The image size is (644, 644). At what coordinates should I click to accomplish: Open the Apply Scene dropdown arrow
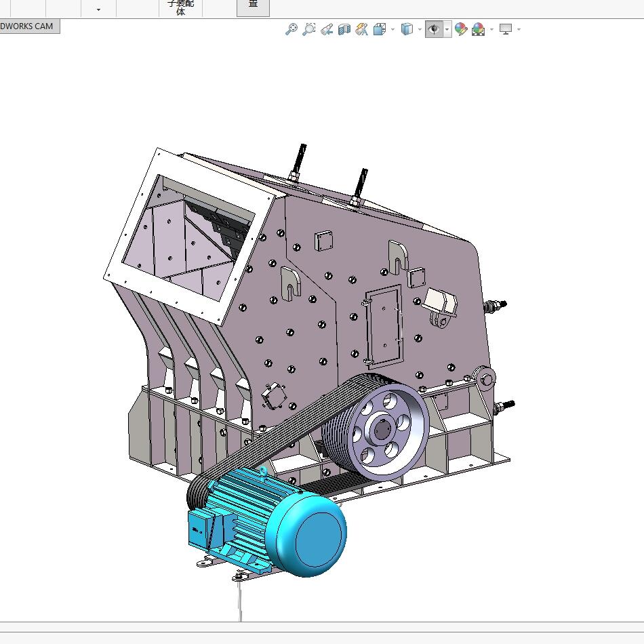coord(491,29)
